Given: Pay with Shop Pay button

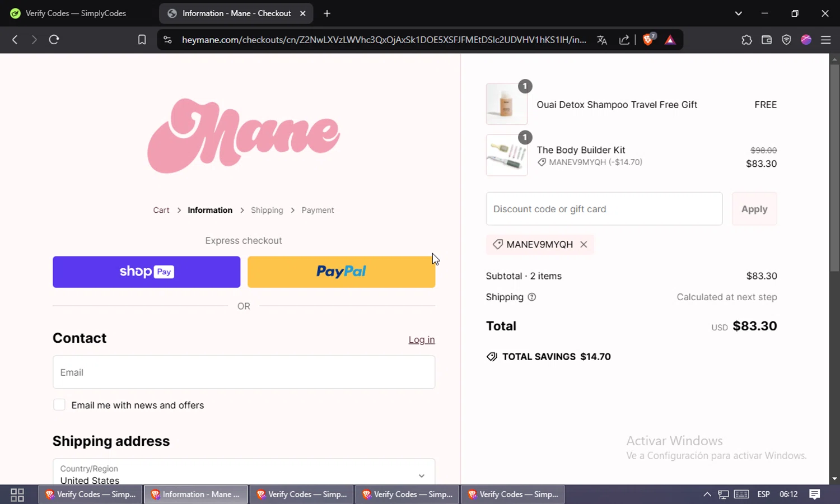Looking at the screenshot, I should (146, 272).
